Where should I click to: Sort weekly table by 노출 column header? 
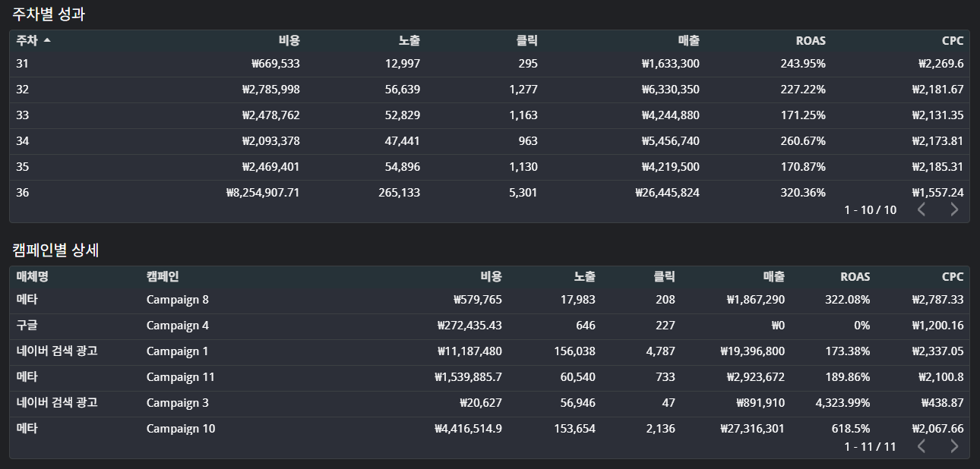409,41
